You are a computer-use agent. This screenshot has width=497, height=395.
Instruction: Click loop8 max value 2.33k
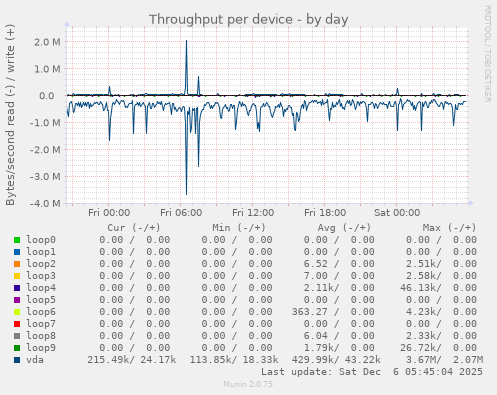point(422,336)
